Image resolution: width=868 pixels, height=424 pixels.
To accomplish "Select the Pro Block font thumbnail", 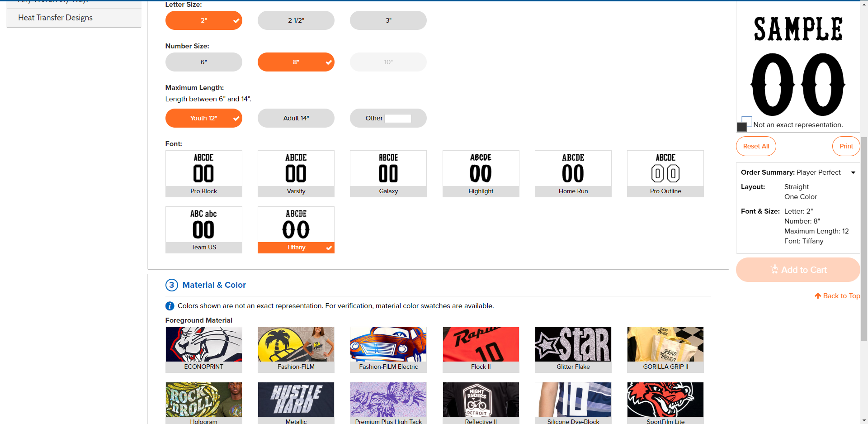I will [x=203, y=173].
